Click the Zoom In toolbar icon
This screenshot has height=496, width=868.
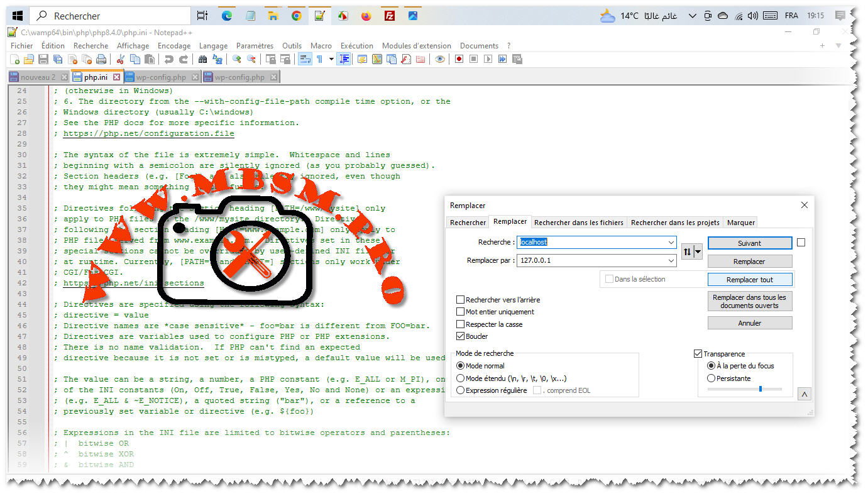(237, 59)
